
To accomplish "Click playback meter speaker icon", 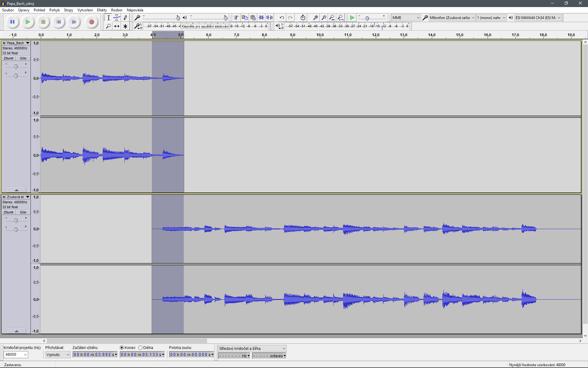I will pyautogui.click(x=277, y=26).
